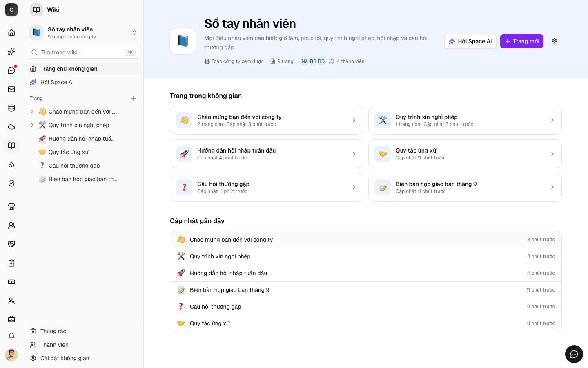Image resolution: width=588 pixels, height=368 pixels.
Task: Open the space switcher for Sổ tay nhân viên
Action: [x=83, y=33]
